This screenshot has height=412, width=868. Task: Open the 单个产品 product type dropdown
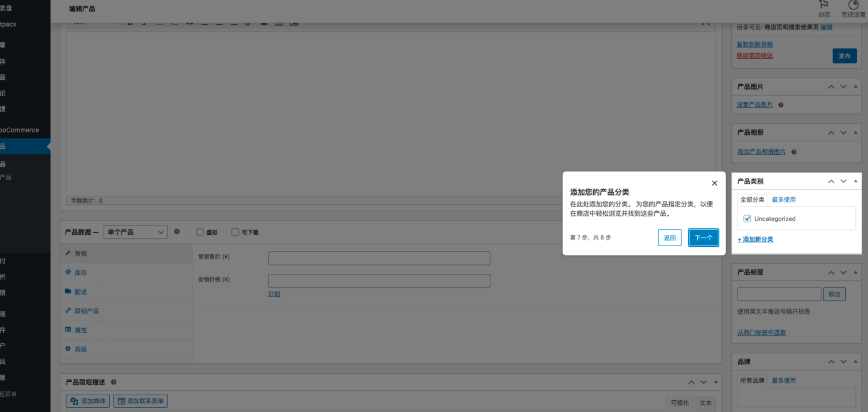tap(136, 232)
